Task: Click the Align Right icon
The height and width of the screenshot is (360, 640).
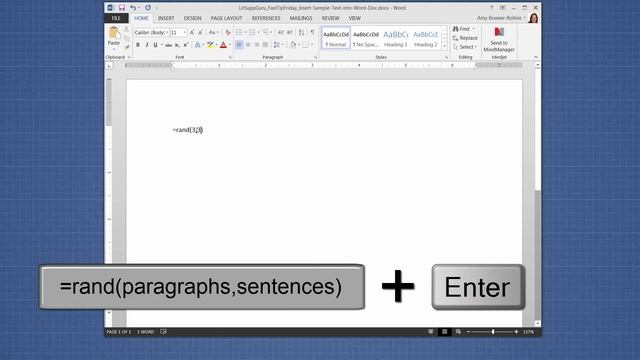Action: [257, 44]
